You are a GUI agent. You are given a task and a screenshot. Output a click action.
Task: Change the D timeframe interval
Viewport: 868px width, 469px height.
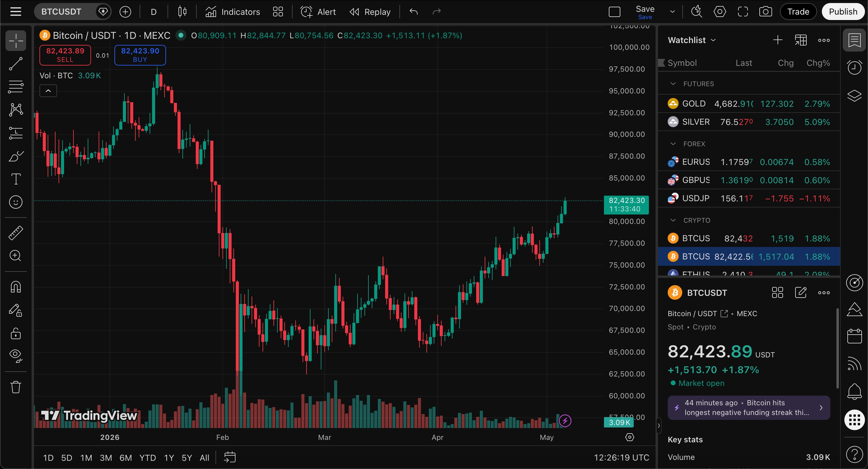tap(154, 12)
